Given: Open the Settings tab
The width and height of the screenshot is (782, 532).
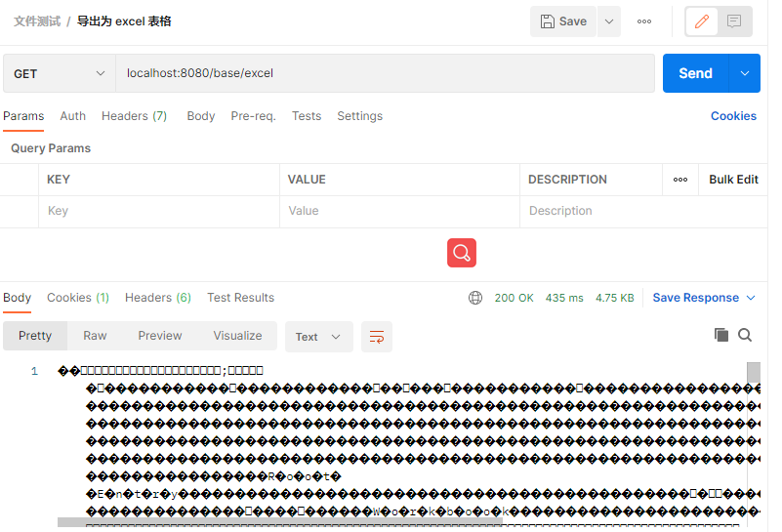Looking at the screenshot, I should click(x=359, y=116).
